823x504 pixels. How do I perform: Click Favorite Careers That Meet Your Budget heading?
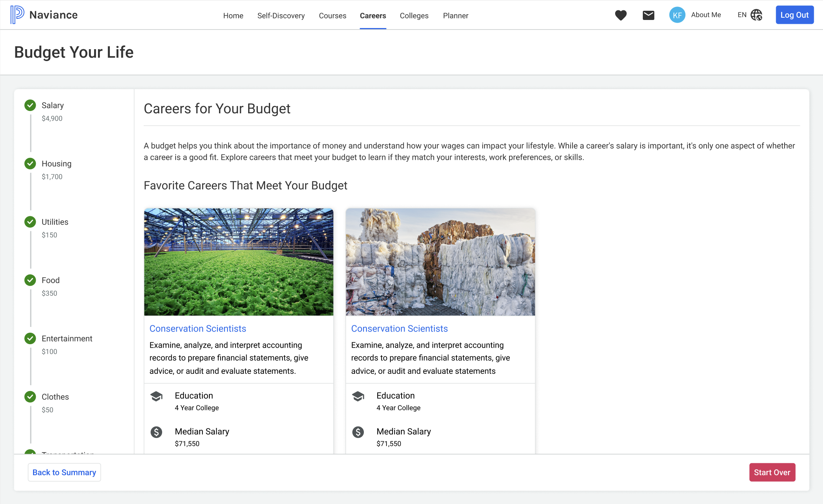tap(245, 186)
